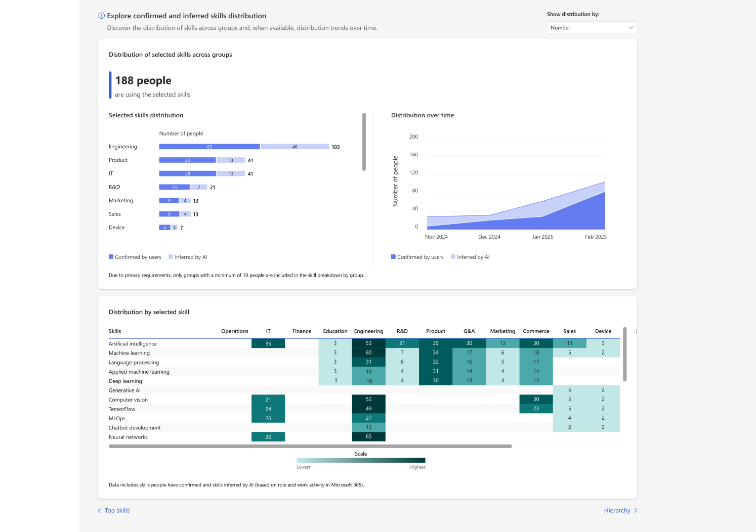Toggle Inferred by AI legend in bar chart
Screen dimensions: 756x532
pos(188,257)
